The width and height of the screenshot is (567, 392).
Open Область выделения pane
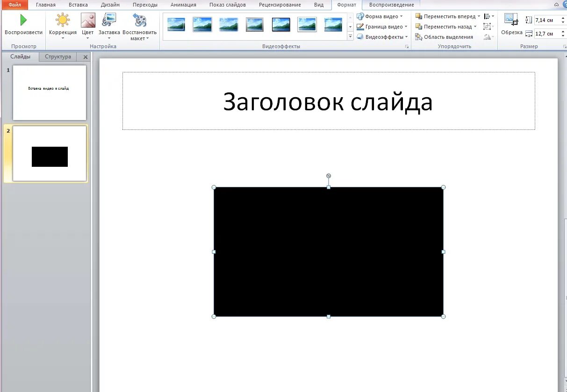[x=444, y=37]
